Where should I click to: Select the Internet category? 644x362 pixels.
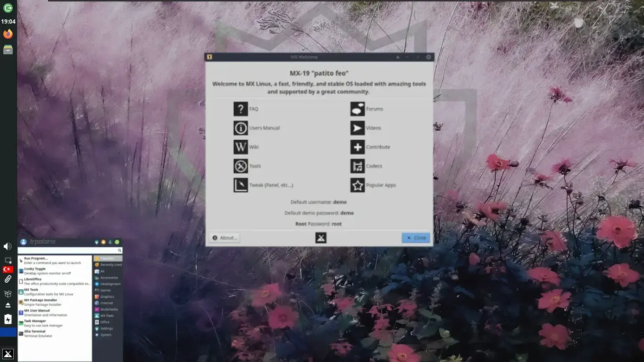pos(108,303)
